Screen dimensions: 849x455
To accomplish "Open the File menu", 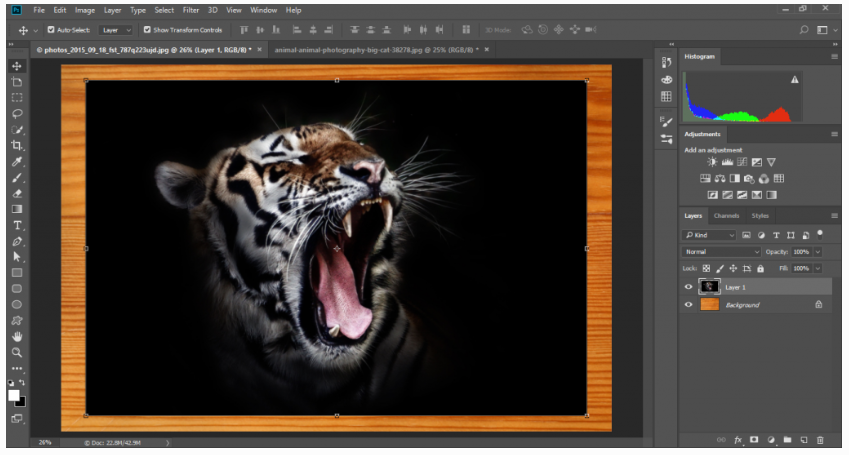I will click(39, 10).
